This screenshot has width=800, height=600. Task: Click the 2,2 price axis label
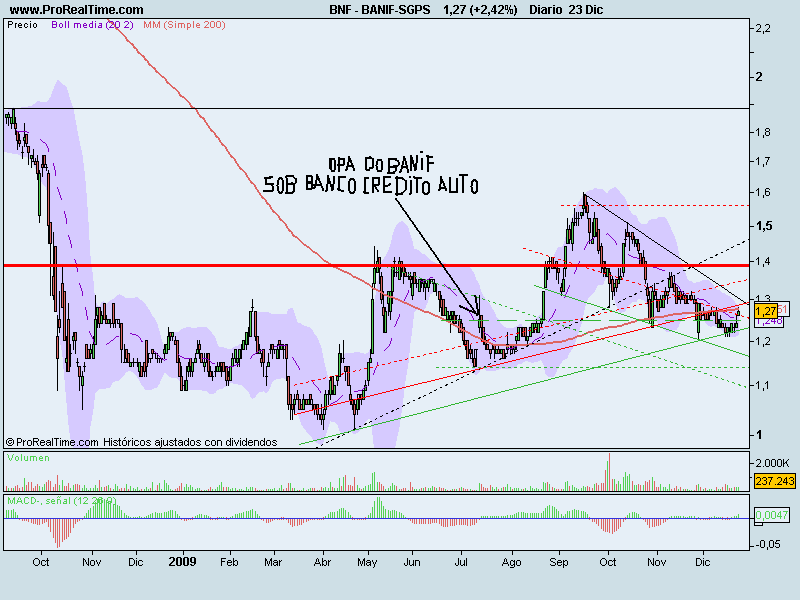(x=763, y=29)
